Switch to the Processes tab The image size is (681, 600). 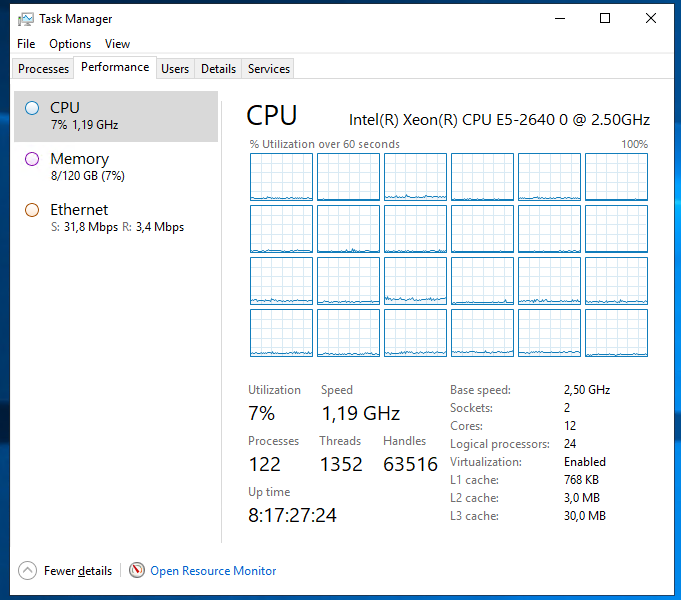[x=44, y=69]
